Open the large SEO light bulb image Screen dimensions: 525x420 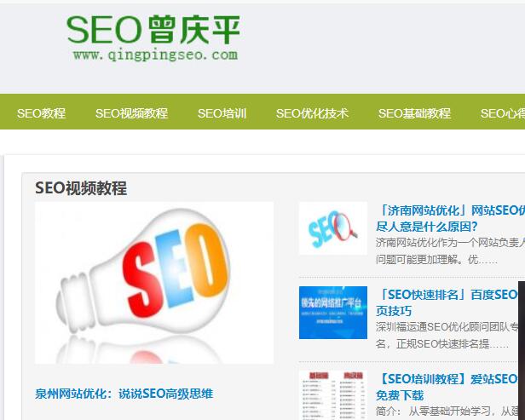pyautogui.click(x=154, y=283)
